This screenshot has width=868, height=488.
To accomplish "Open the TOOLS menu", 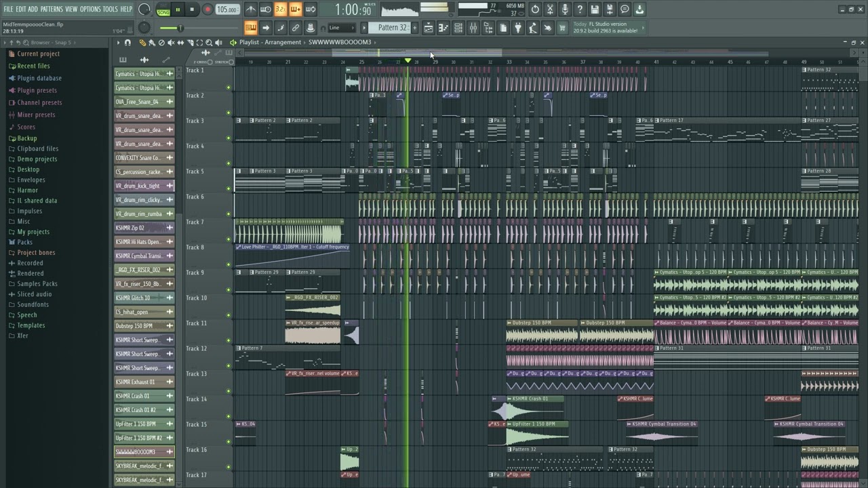I will 111,9.
